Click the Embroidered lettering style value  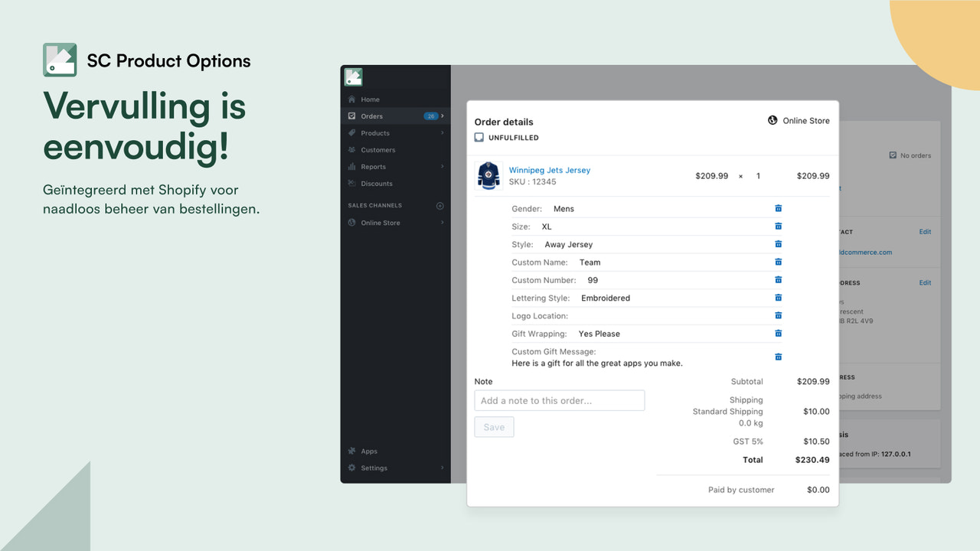[606, 298]
